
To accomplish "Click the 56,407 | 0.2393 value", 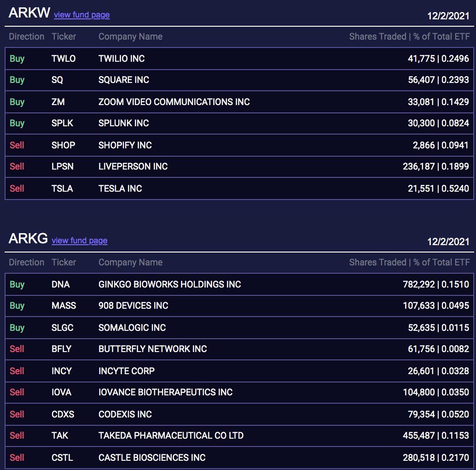I will click(x=438, y=80).
